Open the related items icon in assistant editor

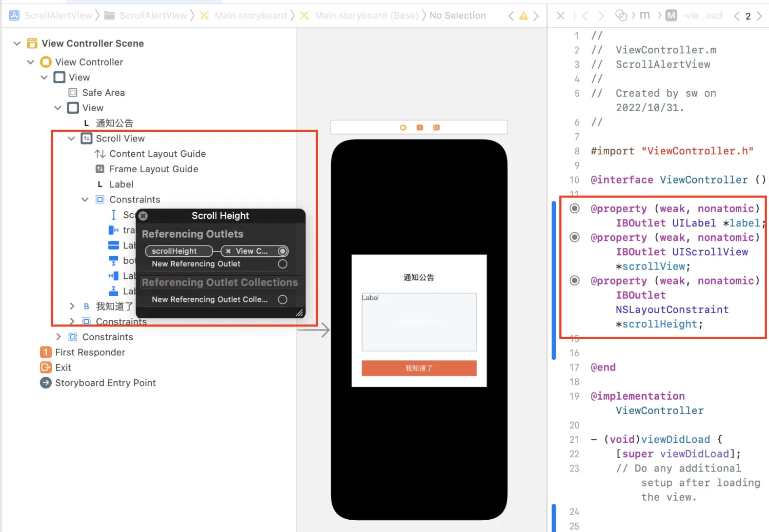coord(621,16)
